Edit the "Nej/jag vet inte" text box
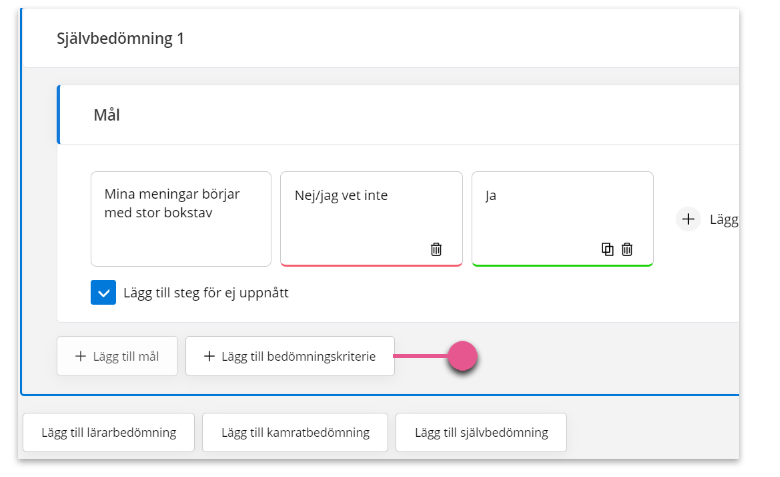This screenshot has width=780, height=477. [x=372, y=219]
